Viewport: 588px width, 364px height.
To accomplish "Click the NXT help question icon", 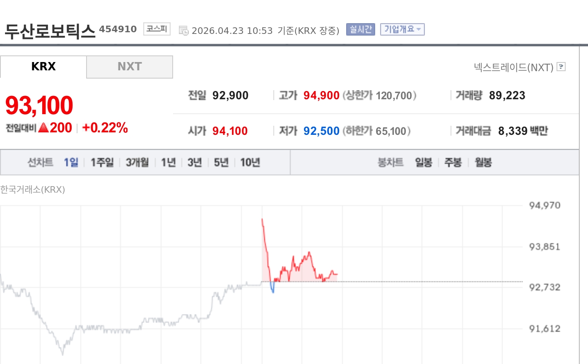I will click(x=561, y=67).
